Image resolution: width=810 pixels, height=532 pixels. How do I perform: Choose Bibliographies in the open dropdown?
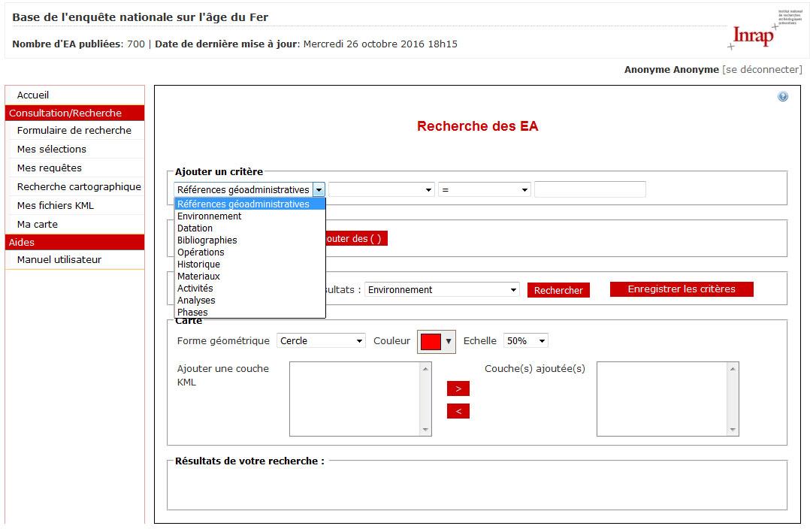[207, 240]
